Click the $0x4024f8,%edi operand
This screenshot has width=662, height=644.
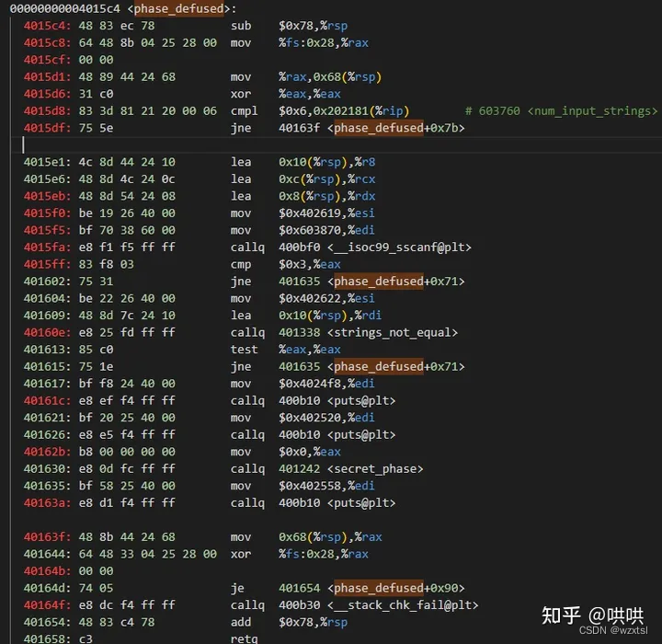pos(326,384)
